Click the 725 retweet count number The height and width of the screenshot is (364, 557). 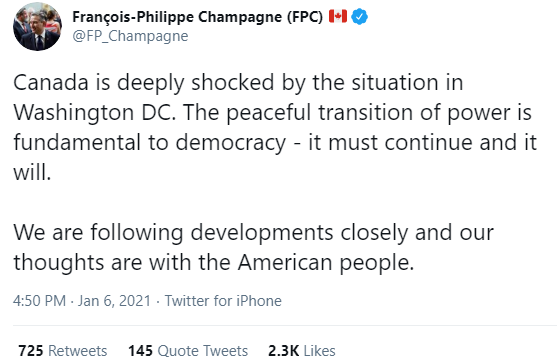[x=31, y=351]
